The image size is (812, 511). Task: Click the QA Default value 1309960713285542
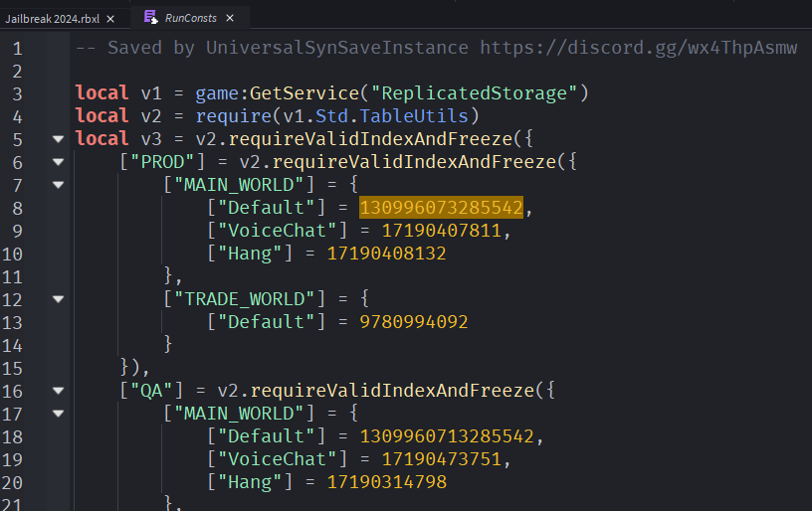[x=447, y=436]
